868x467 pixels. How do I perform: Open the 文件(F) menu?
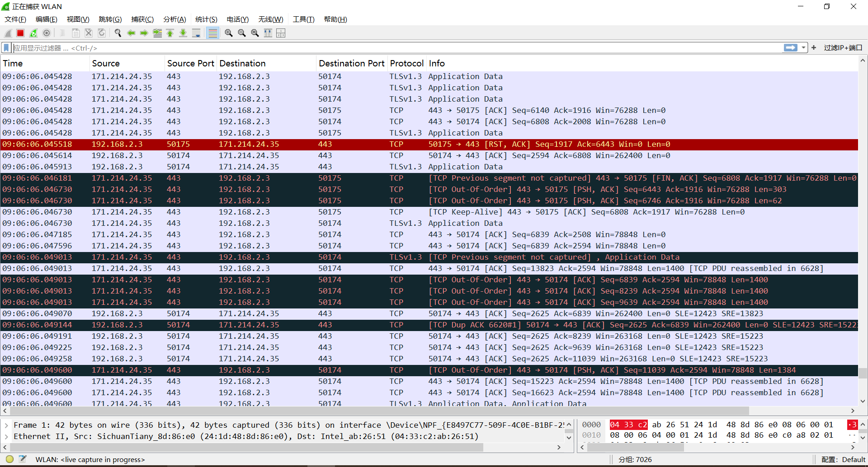(x=15, y=19)
